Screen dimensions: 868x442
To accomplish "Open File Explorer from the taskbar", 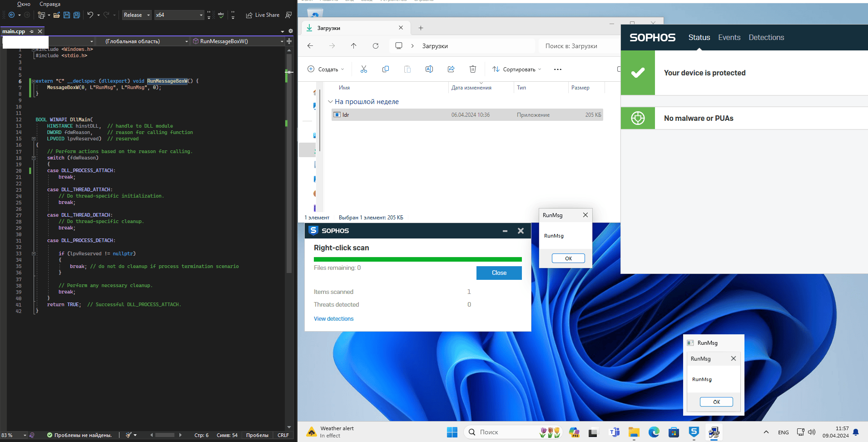I will point(634,432).
